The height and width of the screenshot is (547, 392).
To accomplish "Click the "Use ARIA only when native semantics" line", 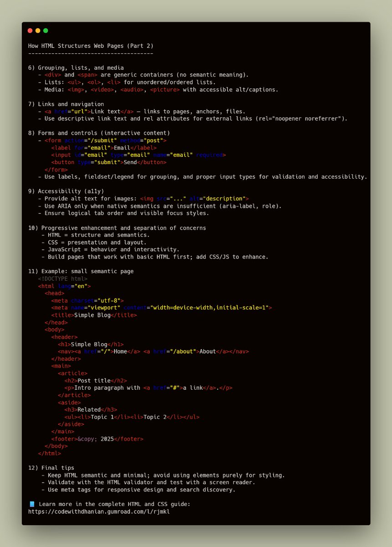I will pos(160,206).
